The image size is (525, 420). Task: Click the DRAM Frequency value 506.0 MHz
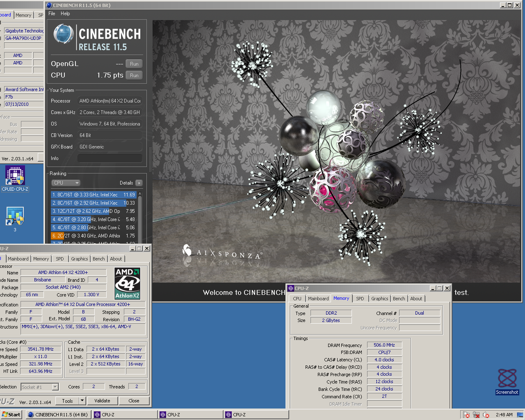pyautogui.click(x=384, y=345)
